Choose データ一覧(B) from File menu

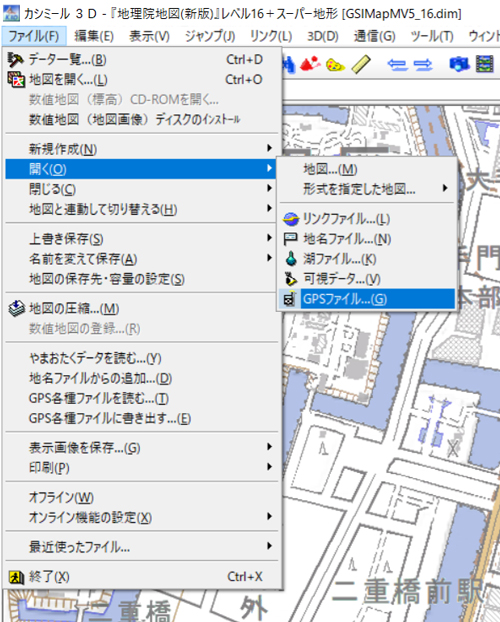(142, 60)
